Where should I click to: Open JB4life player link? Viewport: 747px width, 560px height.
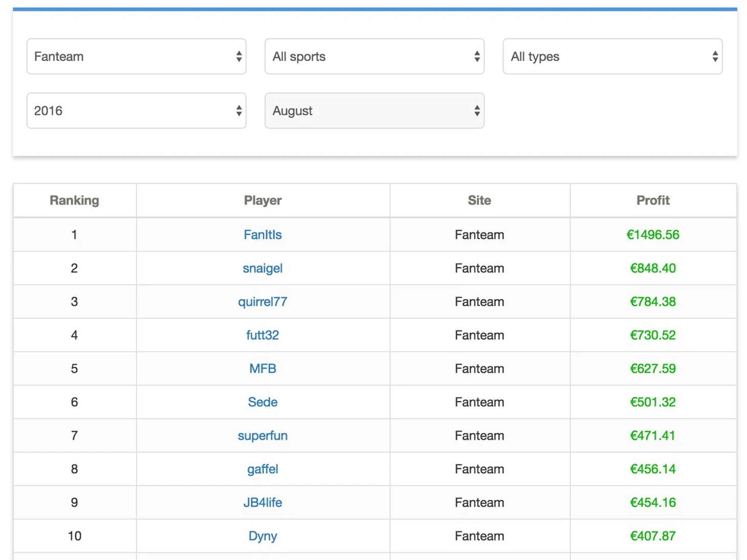coord(262,503)
